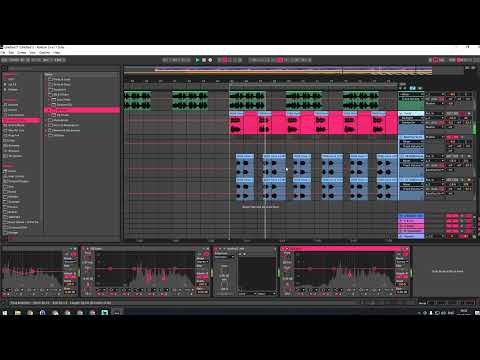Toggle the lit Automation Arm button beside Record
Image resolution: width=480 pixels, height=360 pixels.
225,60
